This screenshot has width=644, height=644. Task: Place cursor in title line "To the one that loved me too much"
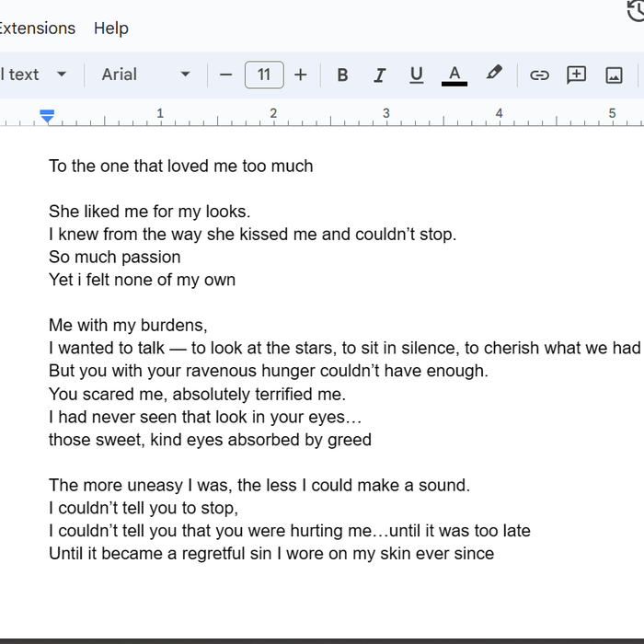[x=181, y=167]
